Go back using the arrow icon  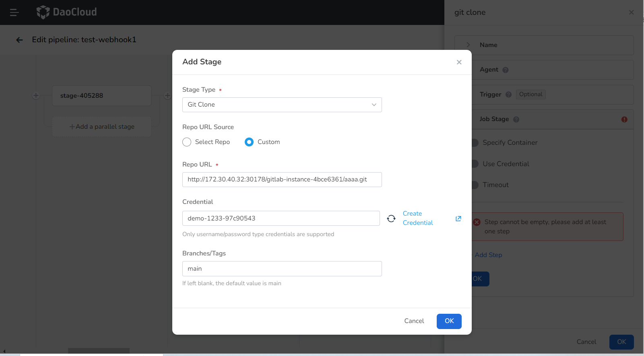[x=19, y=40]
